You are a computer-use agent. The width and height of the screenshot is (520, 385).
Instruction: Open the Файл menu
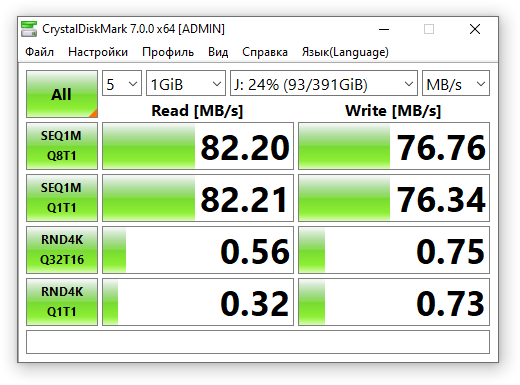[x=39, y=52]
